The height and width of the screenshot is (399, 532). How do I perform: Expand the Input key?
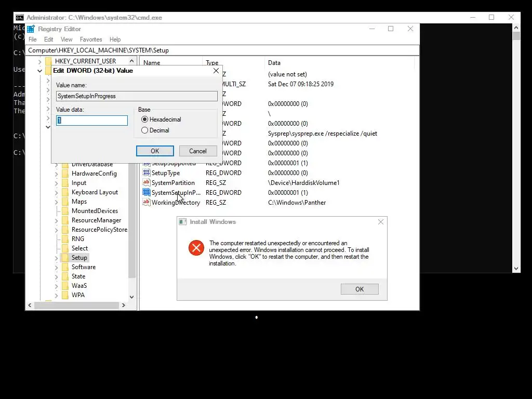click(x=56, y=183)
